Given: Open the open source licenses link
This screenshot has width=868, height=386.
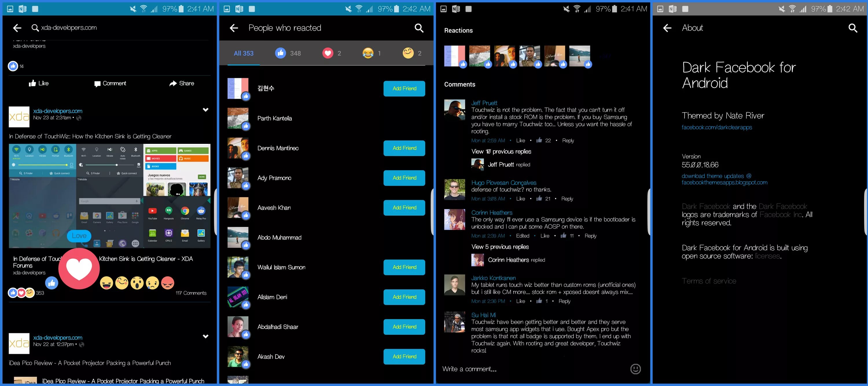Looking at the screenshot, I should [x=767, y=256].
